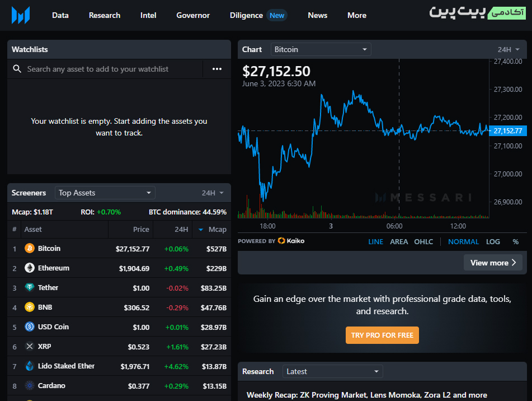Click the ROI +0.70% value
This screenshot has height=401, width=532.
(x=109, y=212)
